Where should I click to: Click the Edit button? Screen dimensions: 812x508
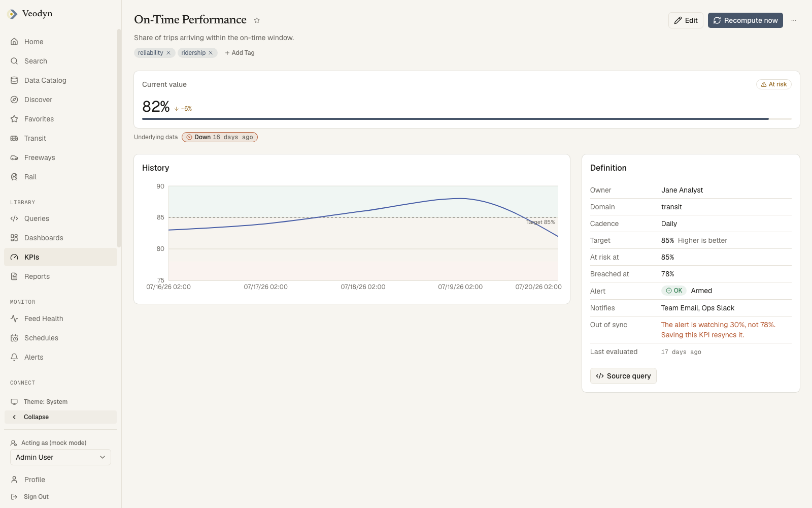686,20
